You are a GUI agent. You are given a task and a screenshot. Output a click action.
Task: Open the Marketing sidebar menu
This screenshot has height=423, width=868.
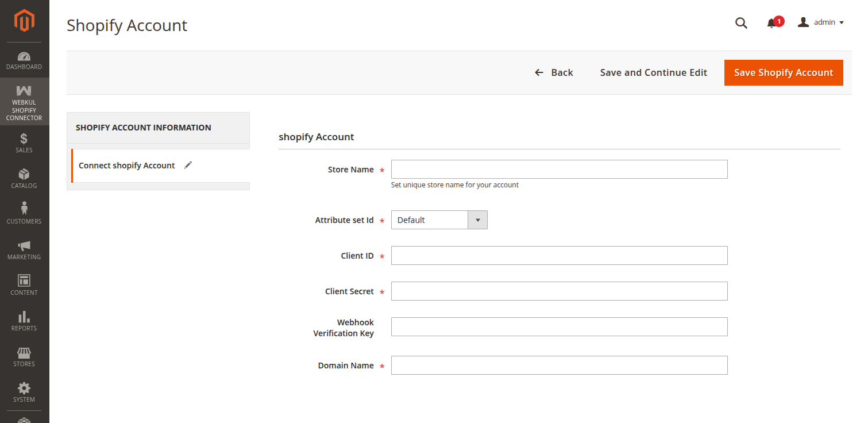coord(24,250)
